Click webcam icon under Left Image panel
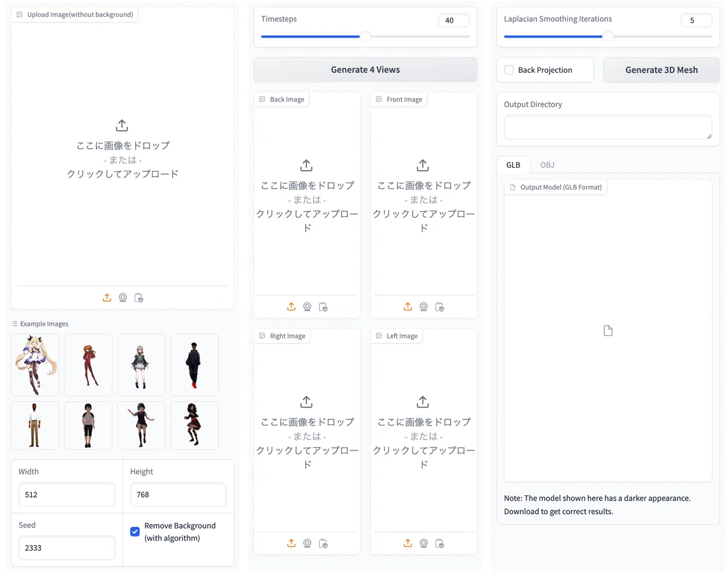This screenshot has width=728, height=576. coord(424,543)
